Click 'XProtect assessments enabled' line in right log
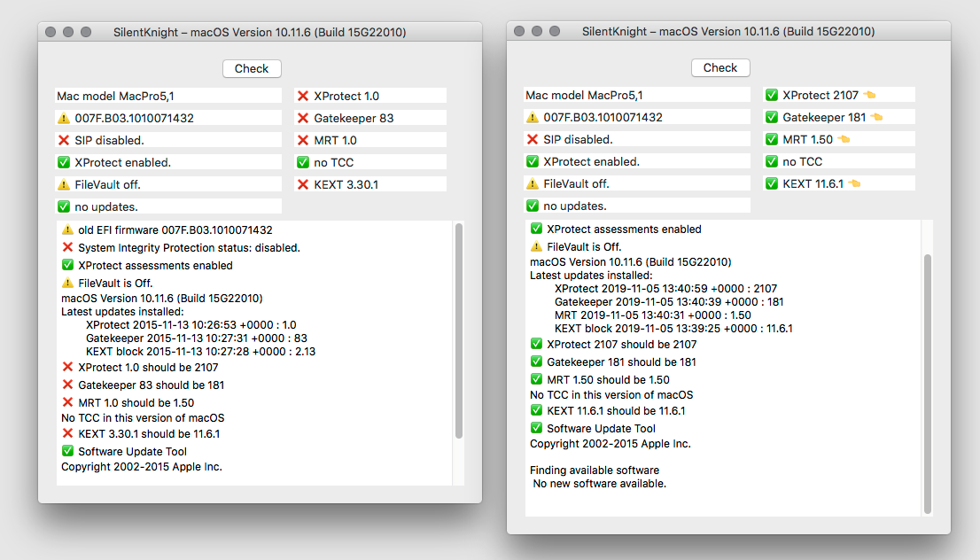The width and height of the screenshot is (980, 560). pyautogui.click(x=616, y=229)
